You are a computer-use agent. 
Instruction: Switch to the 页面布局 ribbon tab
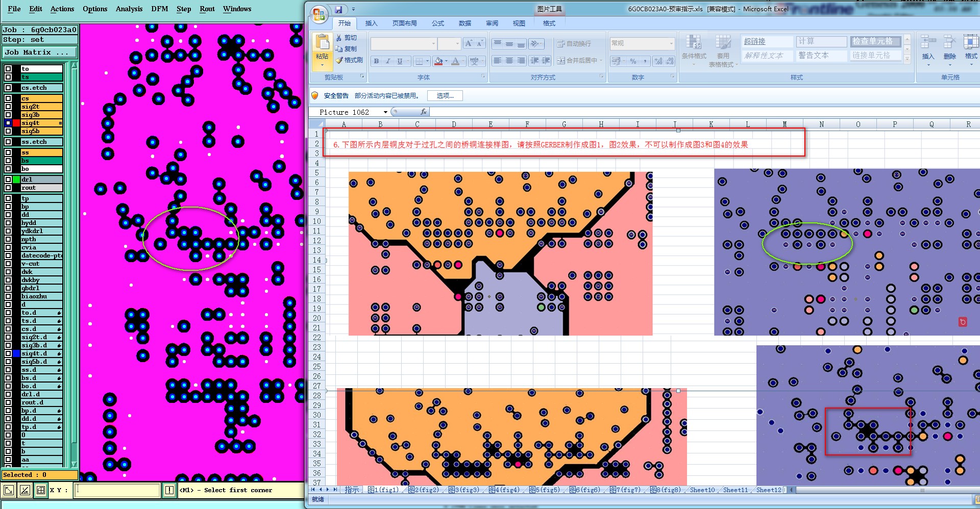(x=404, y=23)
